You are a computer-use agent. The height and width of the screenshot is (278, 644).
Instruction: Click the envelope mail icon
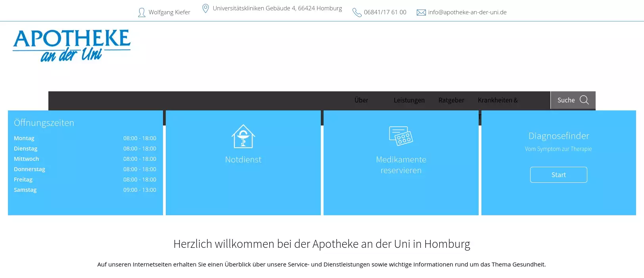tap(421, 13)
